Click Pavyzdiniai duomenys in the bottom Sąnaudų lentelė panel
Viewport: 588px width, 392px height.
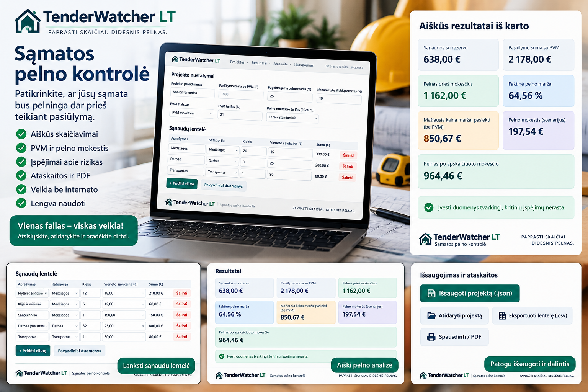(x=80, y=351)
